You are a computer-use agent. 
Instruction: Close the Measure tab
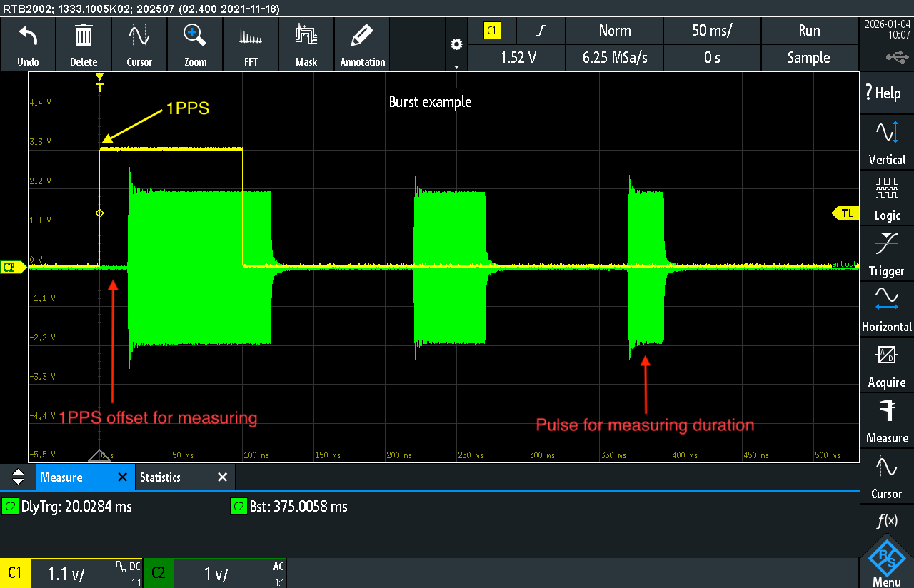pos(122,477)
